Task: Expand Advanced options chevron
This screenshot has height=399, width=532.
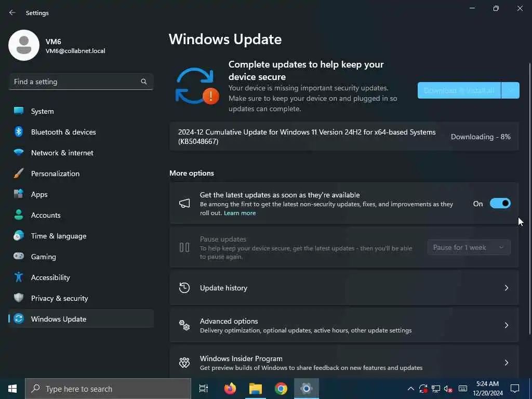Action: tap(506, 325)
